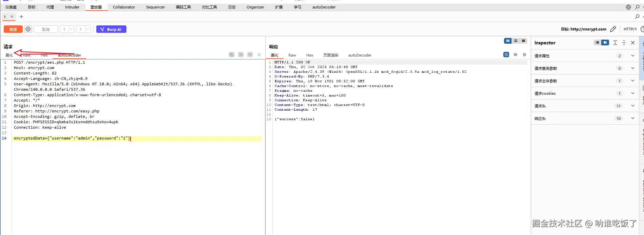Viewport: 644px width, 235px height.
Task: Expand 请求cookies section chevron
Action: 632,93
